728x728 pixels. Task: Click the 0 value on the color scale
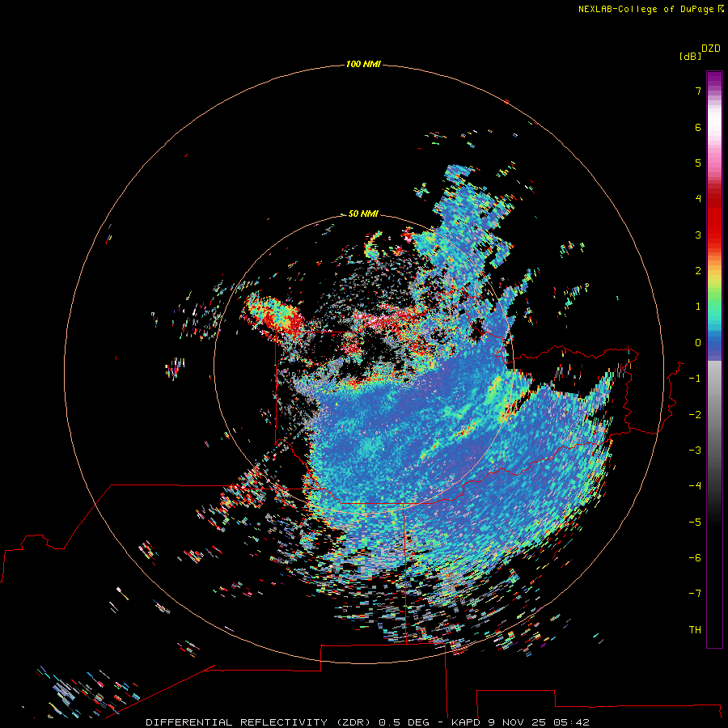coord(698,343)
